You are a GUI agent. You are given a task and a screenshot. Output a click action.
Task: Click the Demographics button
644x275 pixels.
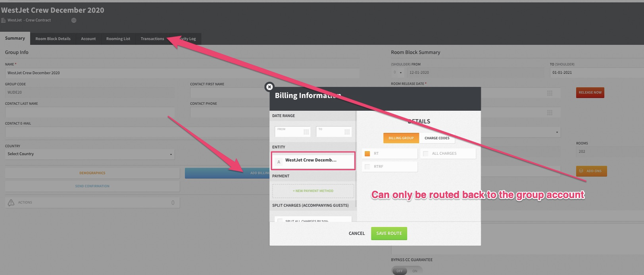tap(92, 173)
